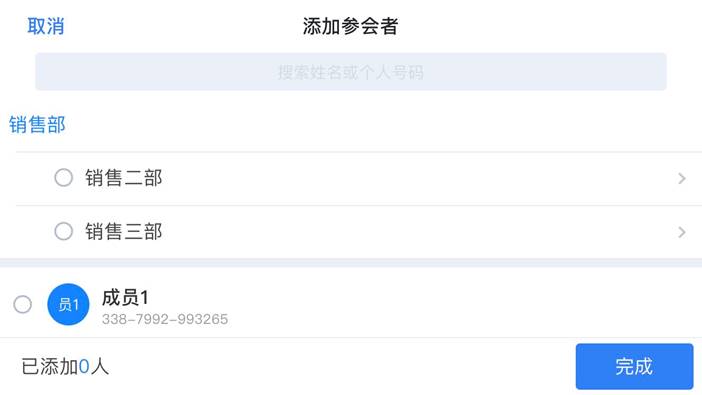Expand 销售二部 with its right chevron
The height and width of the screenshot is (395, 702).
point(682,178)
